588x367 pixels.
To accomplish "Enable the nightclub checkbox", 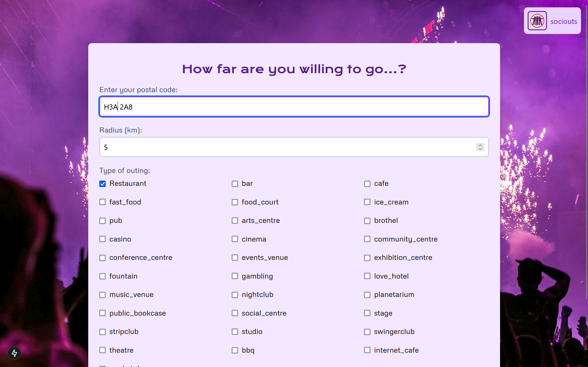I will pos(235,295).
